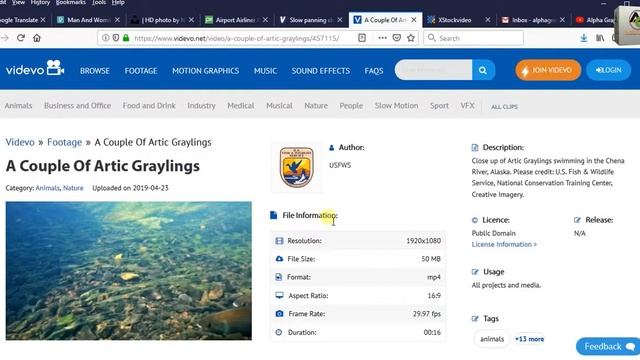640x360 pixels.
Task: Select the People category
Action: point(351,105)
